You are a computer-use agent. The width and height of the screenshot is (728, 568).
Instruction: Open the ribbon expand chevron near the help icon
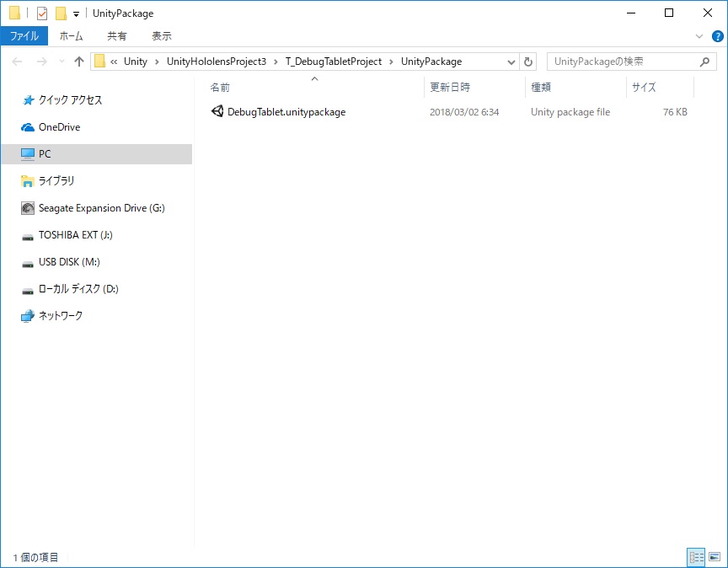[699, 35]
